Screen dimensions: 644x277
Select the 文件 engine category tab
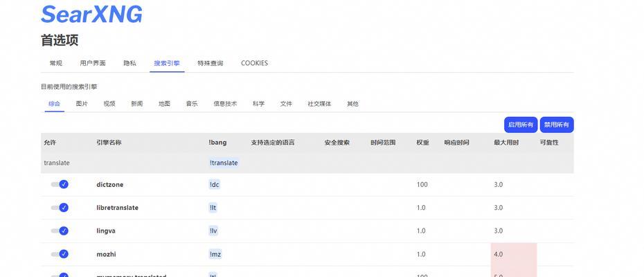[286, 104]
